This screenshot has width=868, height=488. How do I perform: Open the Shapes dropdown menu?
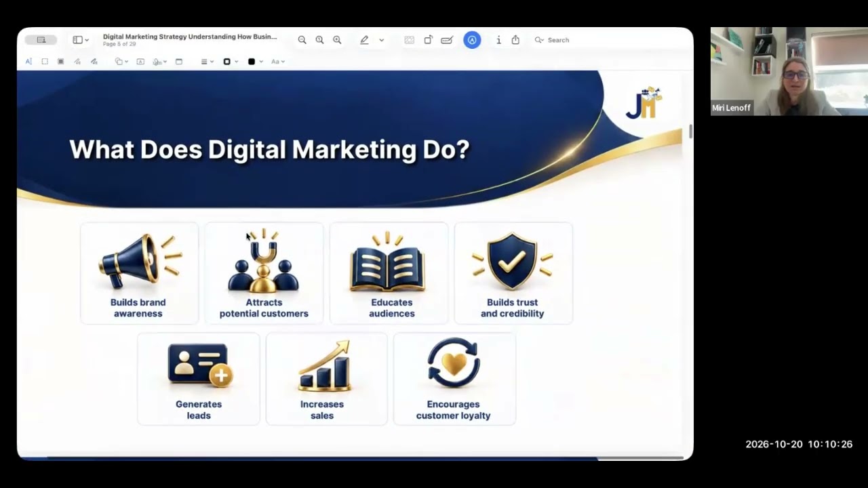pos(121,62)
